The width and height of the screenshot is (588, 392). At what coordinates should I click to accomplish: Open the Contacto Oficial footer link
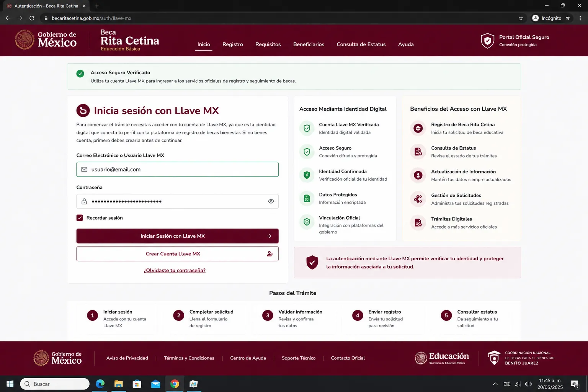click(x=348, y=358)
